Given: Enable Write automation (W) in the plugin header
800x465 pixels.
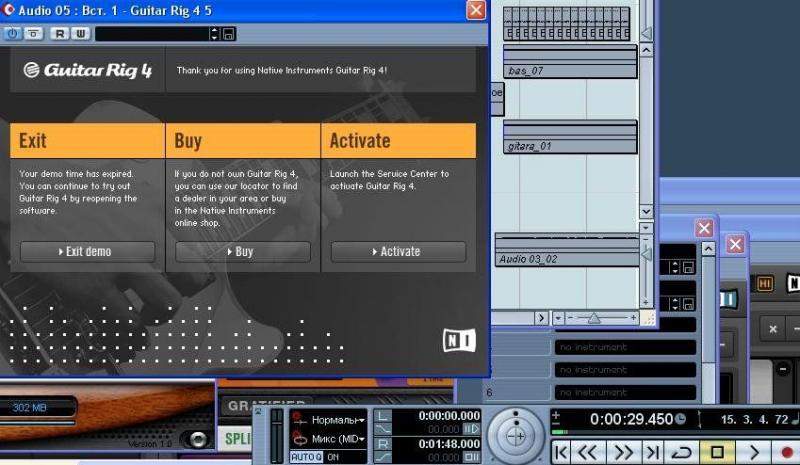Looking at the screenshot, I should [x=80, y=34].
